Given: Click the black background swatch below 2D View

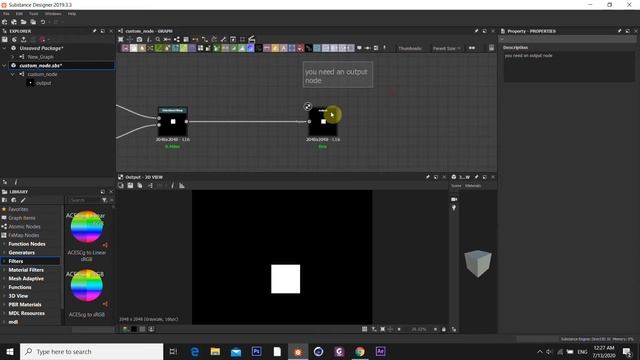Looking at the screenshot, I should point(134,329).
